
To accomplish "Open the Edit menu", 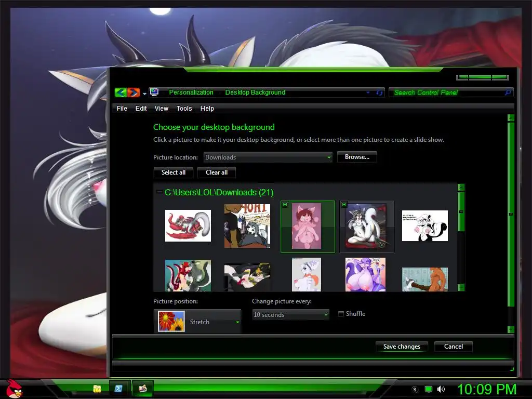I will 141,108.
